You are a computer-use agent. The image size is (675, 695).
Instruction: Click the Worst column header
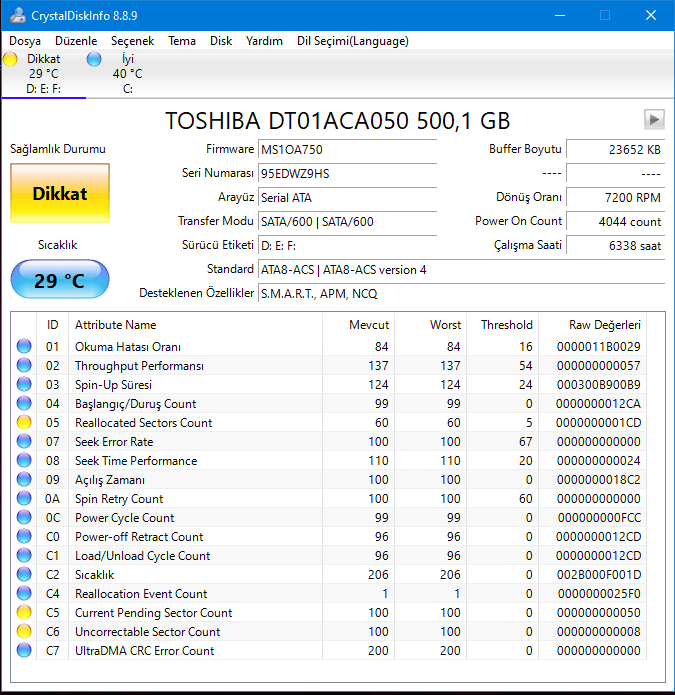coord(430,325)
